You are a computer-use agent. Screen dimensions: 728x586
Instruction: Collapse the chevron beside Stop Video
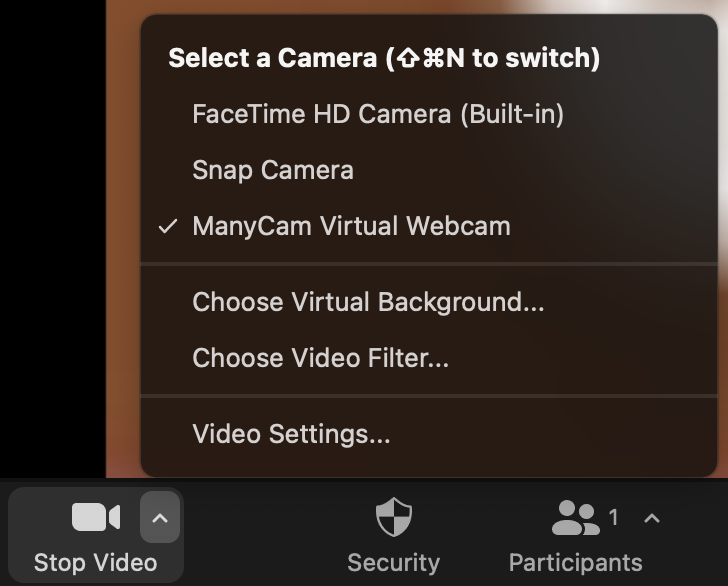[x=160, y=517]
